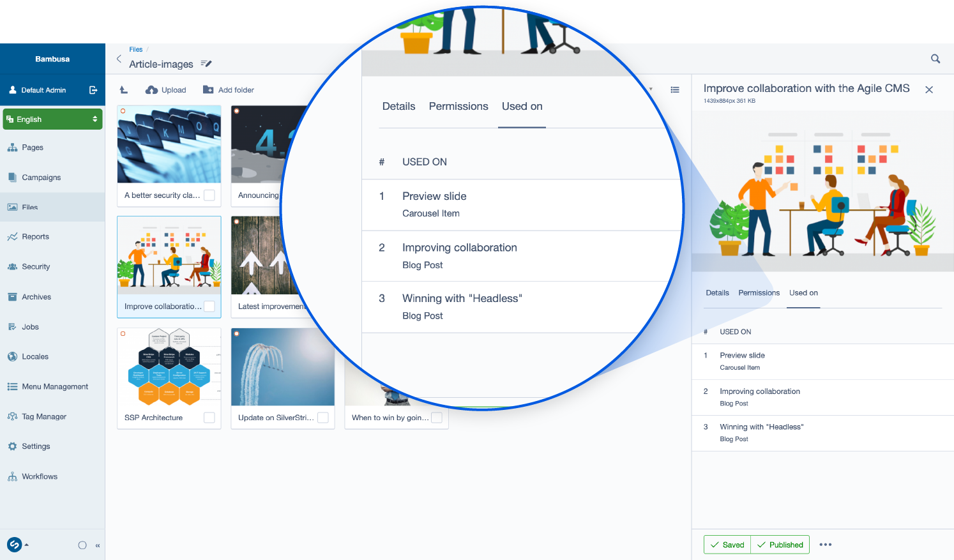Click the logout icon beside Default Admin

93,90
